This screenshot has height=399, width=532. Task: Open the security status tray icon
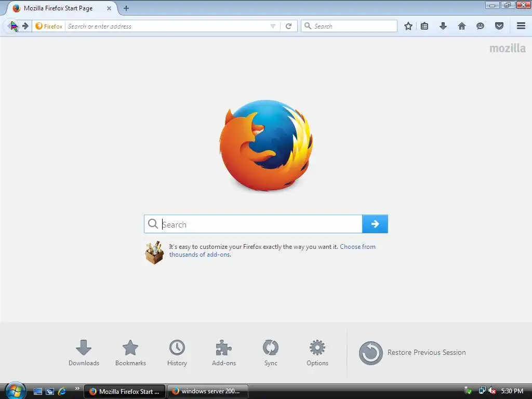click(468, 391)
